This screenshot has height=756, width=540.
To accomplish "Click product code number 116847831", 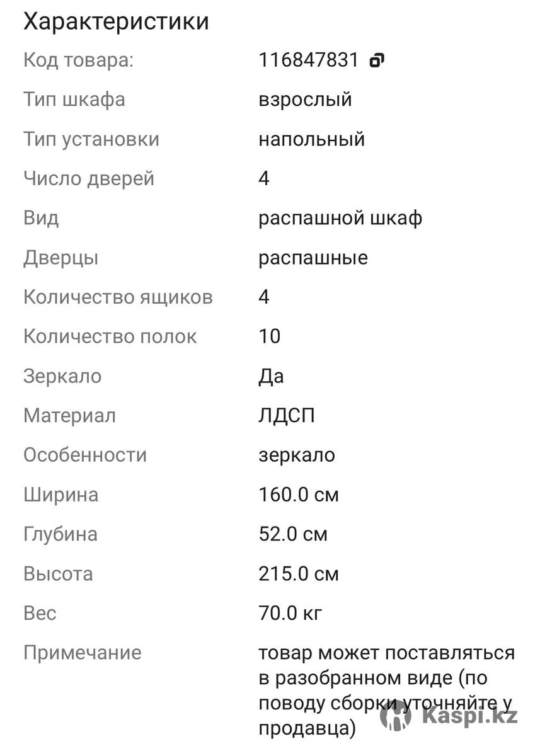I will point(308,60).
